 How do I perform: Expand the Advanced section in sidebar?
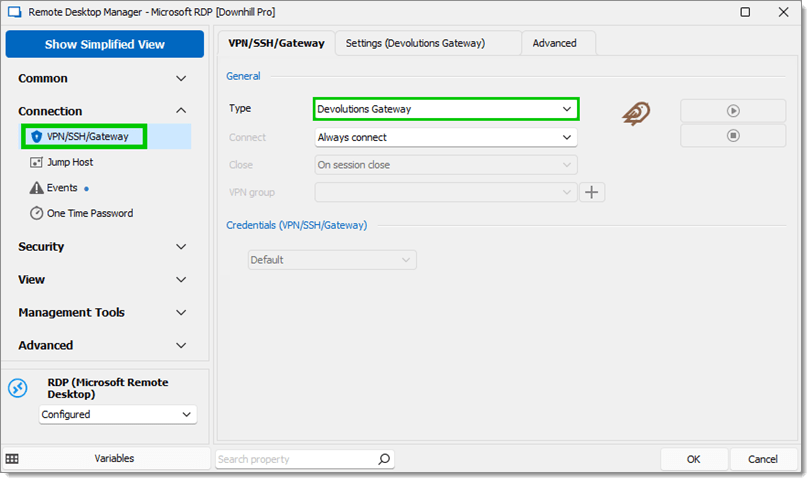pos(102,345)
